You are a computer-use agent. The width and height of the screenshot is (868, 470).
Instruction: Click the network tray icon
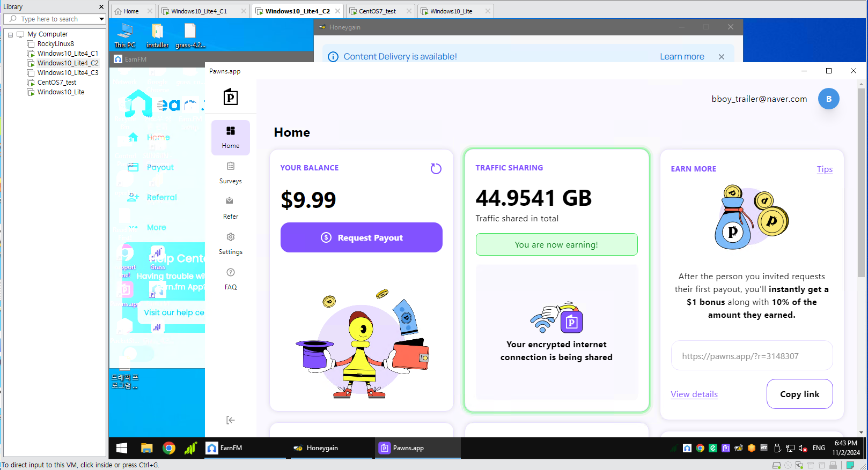[790, 448]
